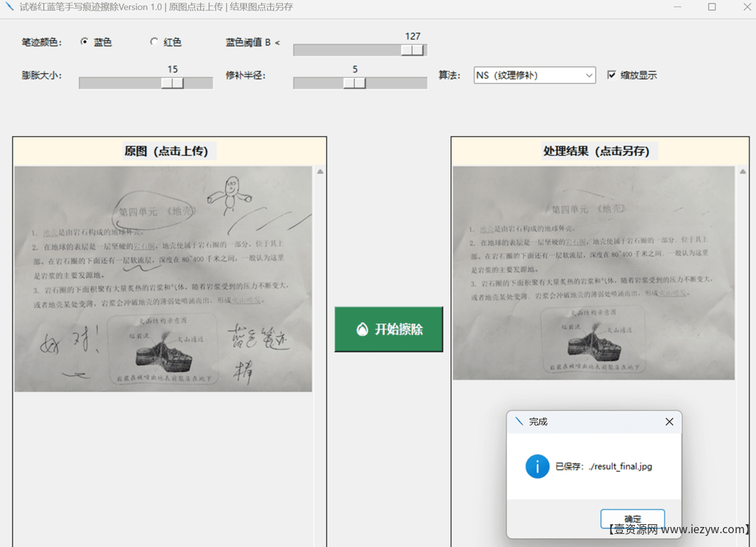756x547 pixels.
Task: Click the 原图 panel to upload image
Action: (163, 276)
